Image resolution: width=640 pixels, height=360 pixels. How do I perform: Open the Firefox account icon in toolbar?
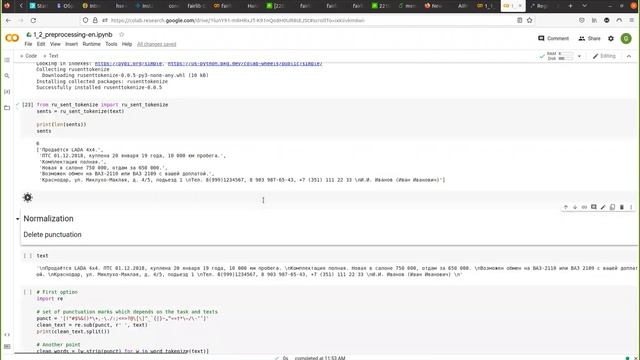coord(607,20)
